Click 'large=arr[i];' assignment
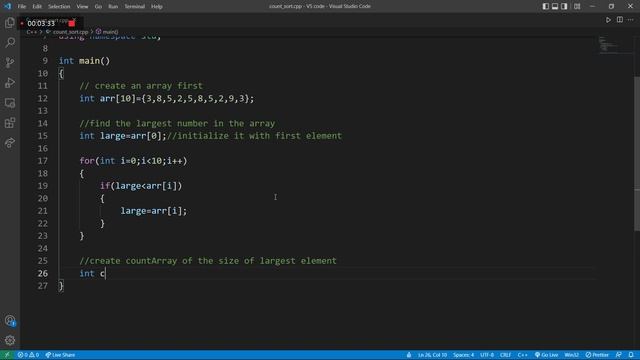This screenshot has width=640, height=360. coord(153,211)
